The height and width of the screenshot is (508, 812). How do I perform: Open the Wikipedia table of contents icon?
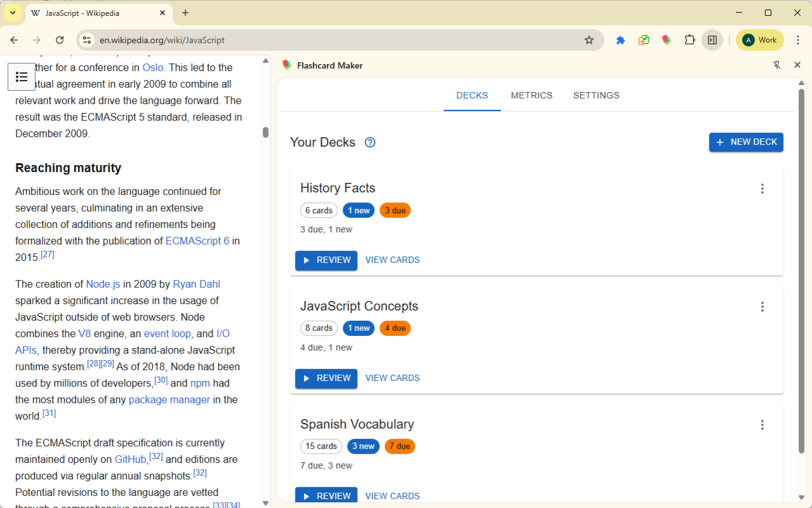pyautogui.click(x=22, y=76)
